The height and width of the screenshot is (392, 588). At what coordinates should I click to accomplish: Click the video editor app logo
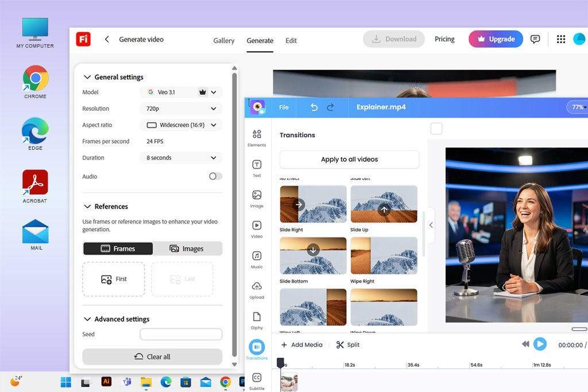(x=258, y=107)
